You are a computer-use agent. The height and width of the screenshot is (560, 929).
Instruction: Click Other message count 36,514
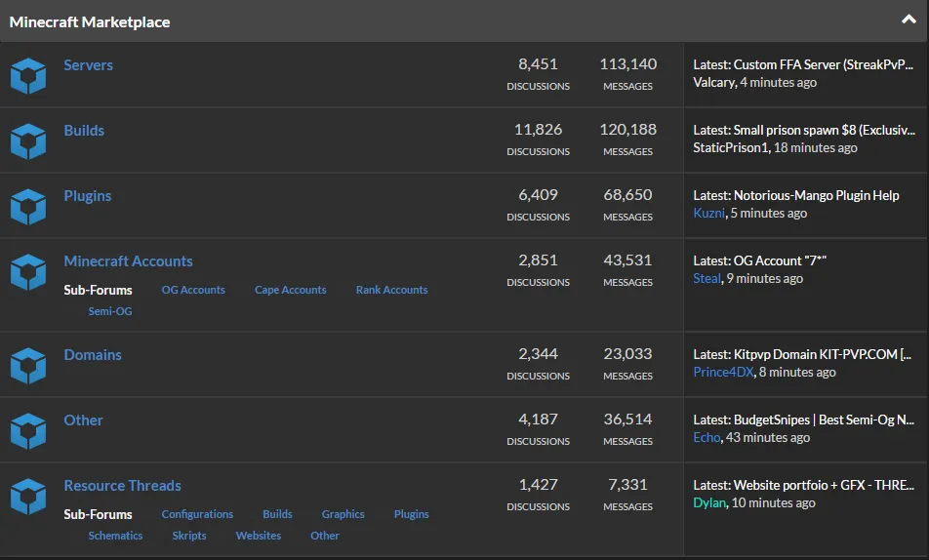(x=628, y=419)
